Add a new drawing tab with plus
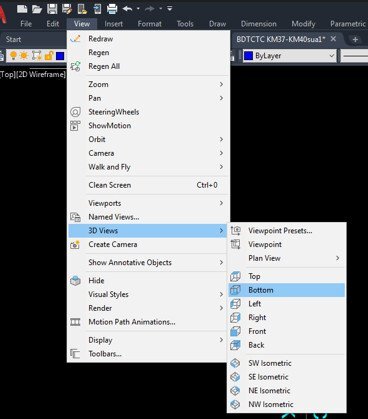The height and width of the screenshot is (419, 368). point(355,40)
